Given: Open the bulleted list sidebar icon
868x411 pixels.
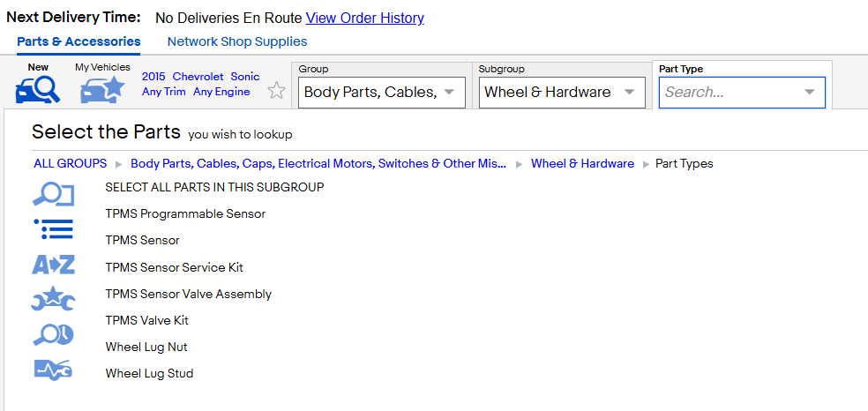Looking at the screenshot, I should click(x=53, y=229).
